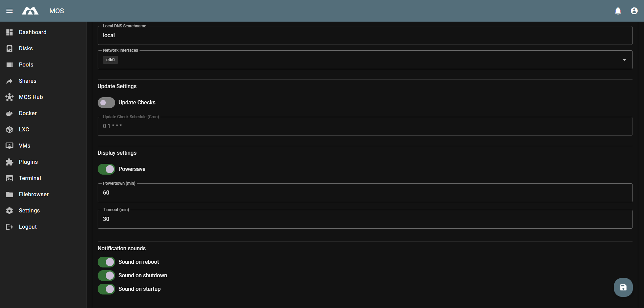Viewport: 644px width, 308px height.
Task: Turn off the Powersave toggle
Action: 106,169
